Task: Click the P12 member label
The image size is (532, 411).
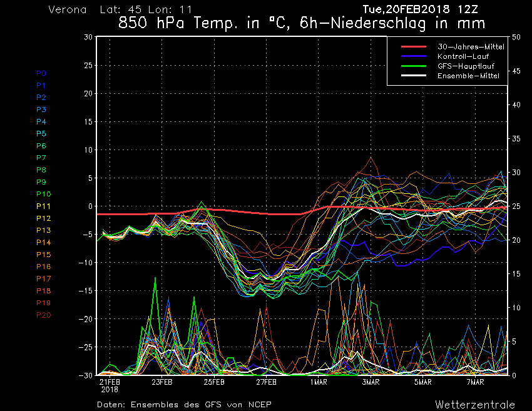Action: [x=44, y=218]
